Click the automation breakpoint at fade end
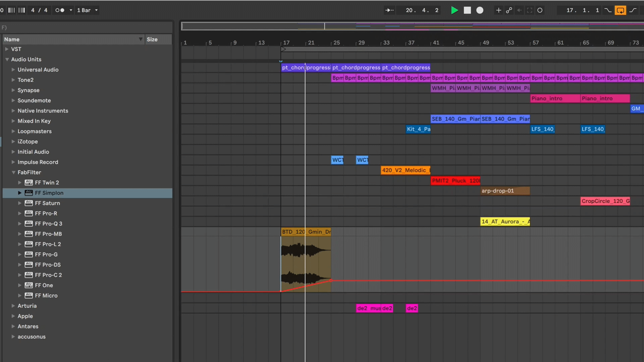 pos(331,280)
